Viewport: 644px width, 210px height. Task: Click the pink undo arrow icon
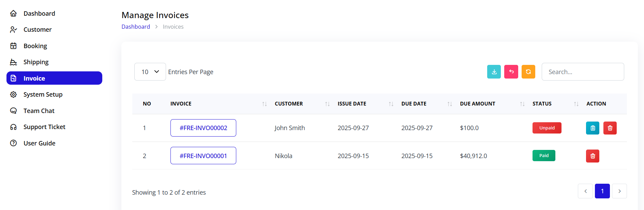[511, 72]
